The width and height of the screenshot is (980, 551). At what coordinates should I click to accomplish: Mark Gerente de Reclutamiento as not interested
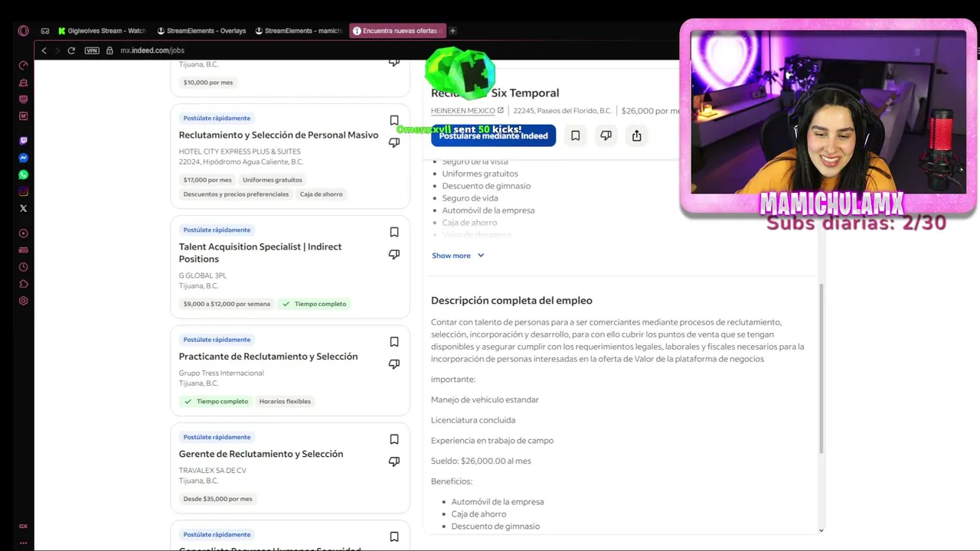click(394, 461)
